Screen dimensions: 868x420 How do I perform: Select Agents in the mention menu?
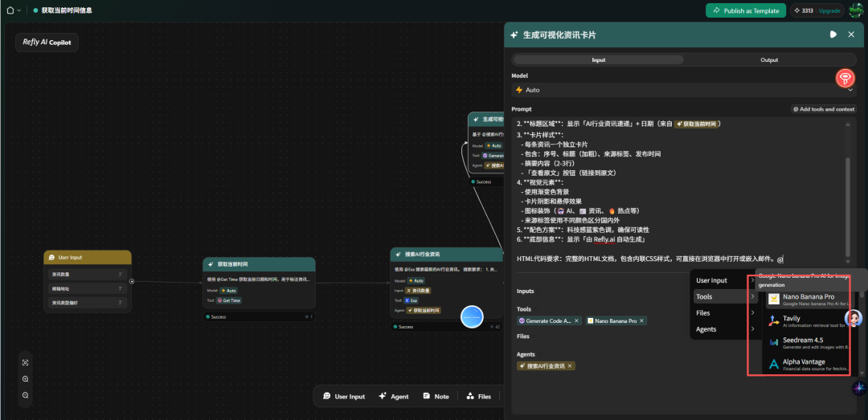[706, 329]
